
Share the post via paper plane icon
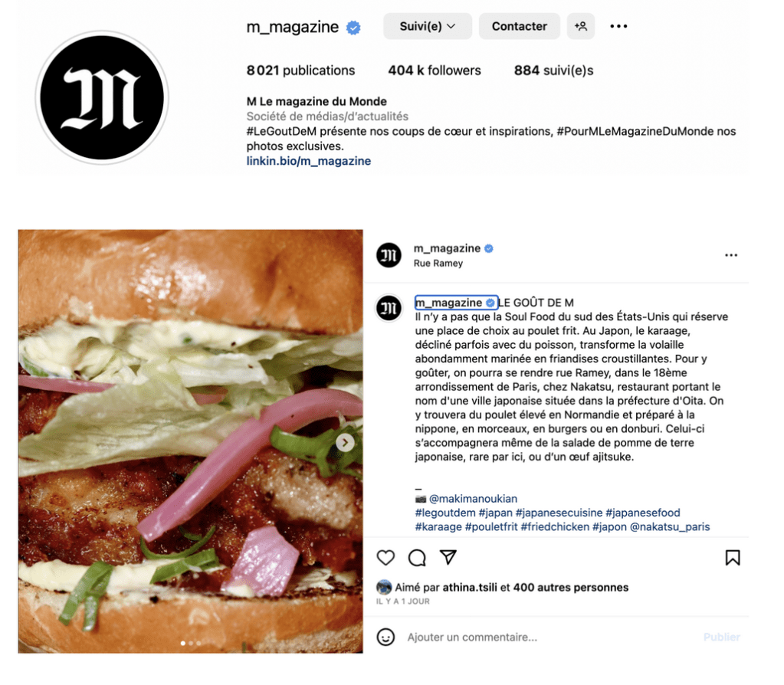(448, 557)
